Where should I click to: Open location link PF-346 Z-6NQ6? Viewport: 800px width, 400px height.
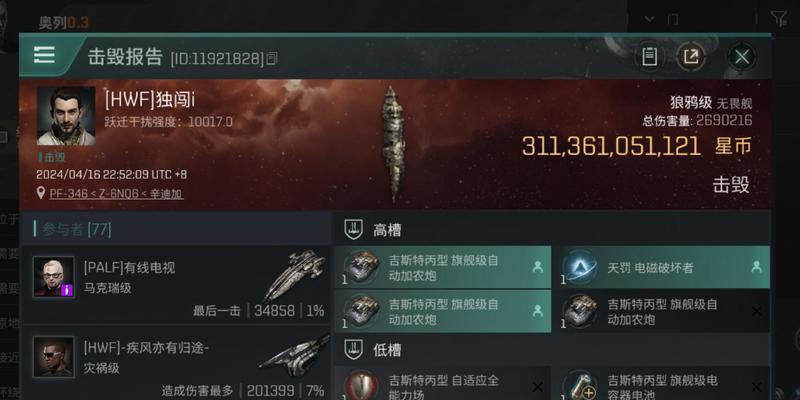[x=116, y=194]
